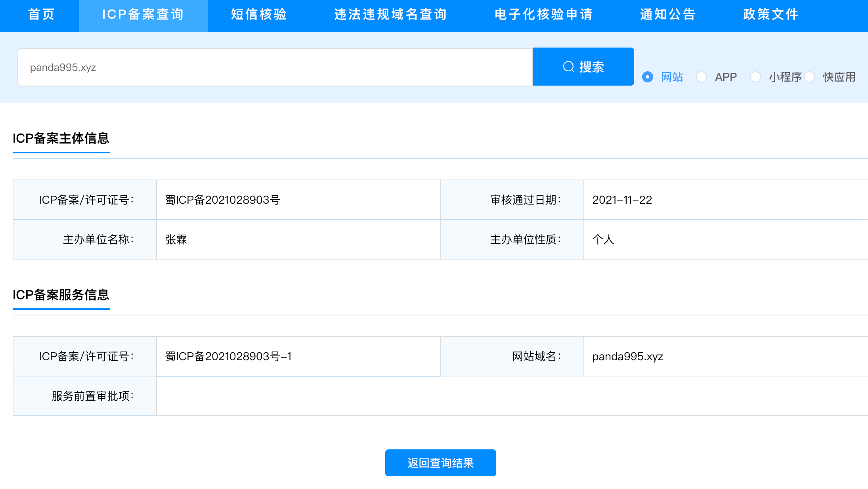This screenshot has width=868, height=489.
Task: Click inside the domain search input field
Action: (275, 67)
